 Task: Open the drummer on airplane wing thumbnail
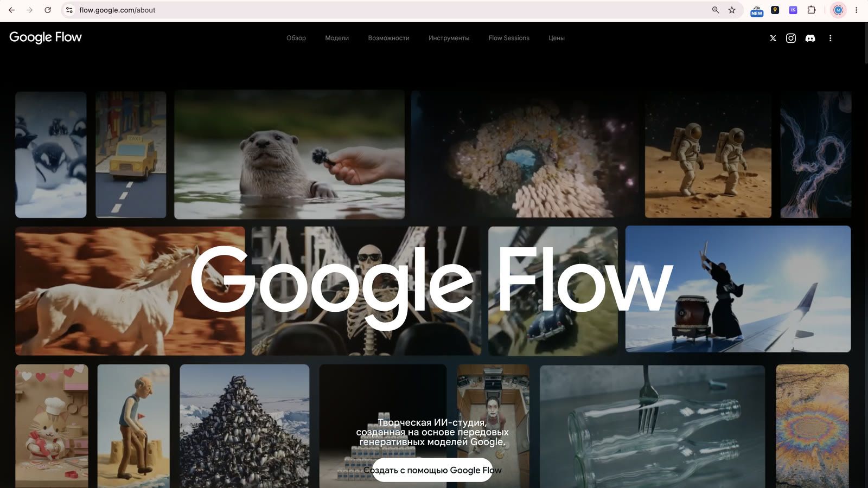[738, 289]
